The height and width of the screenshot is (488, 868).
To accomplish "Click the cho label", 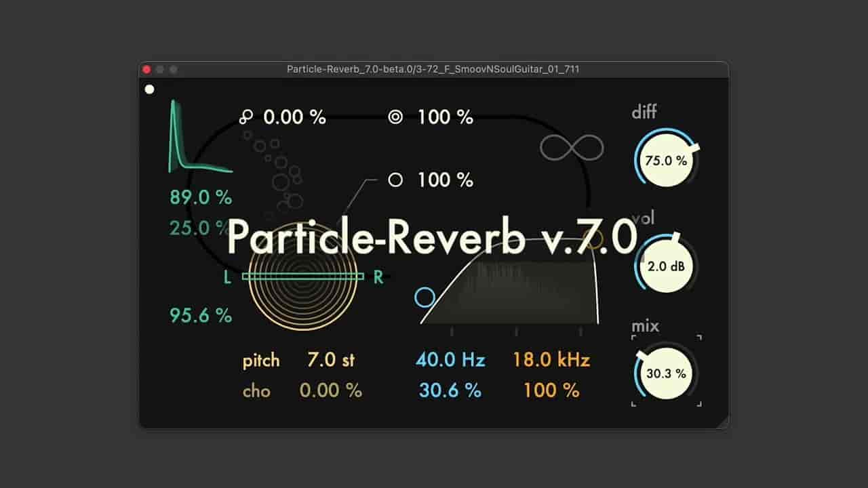I will coord(256,391).
